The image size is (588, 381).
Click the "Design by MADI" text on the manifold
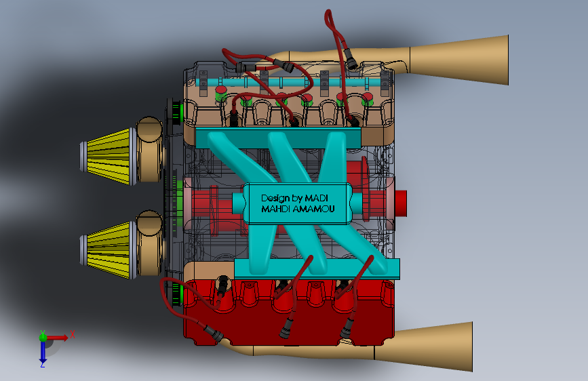(294, 198)
